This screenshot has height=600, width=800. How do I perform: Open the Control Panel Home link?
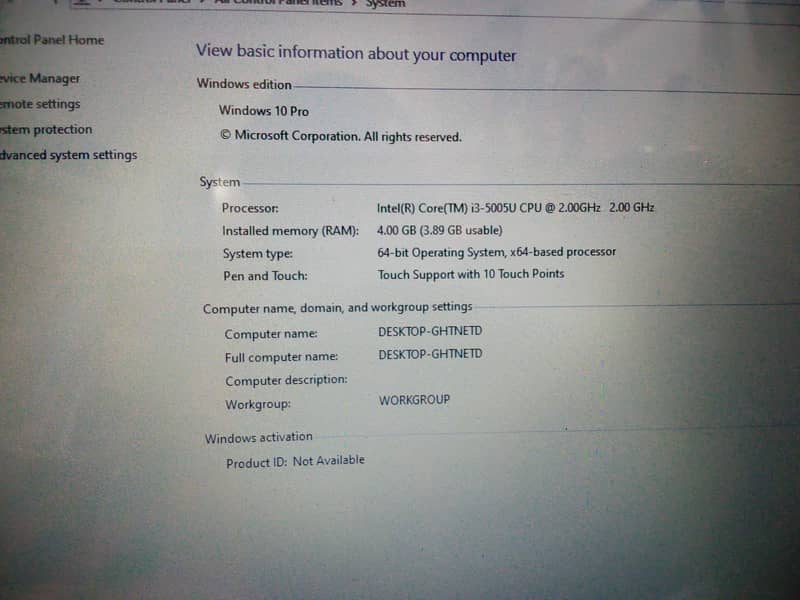(52, 40)
